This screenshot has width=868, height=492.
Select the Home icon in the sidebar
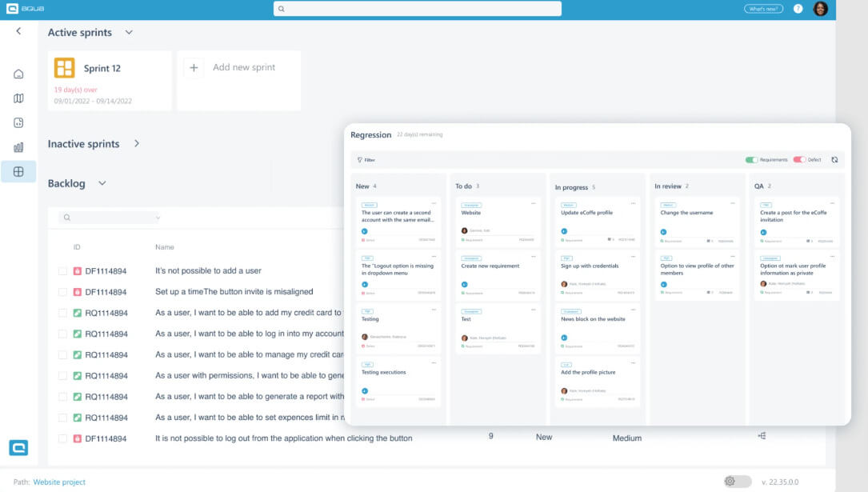18,74
